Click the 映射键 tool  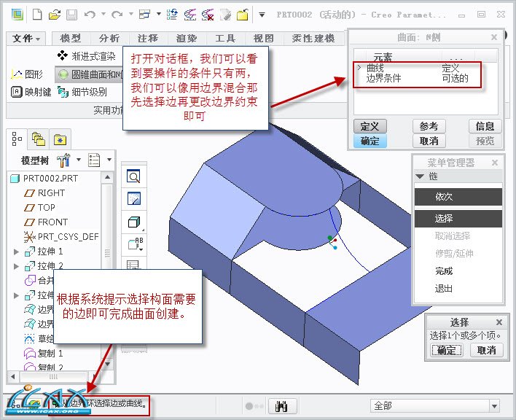point(31,92)
